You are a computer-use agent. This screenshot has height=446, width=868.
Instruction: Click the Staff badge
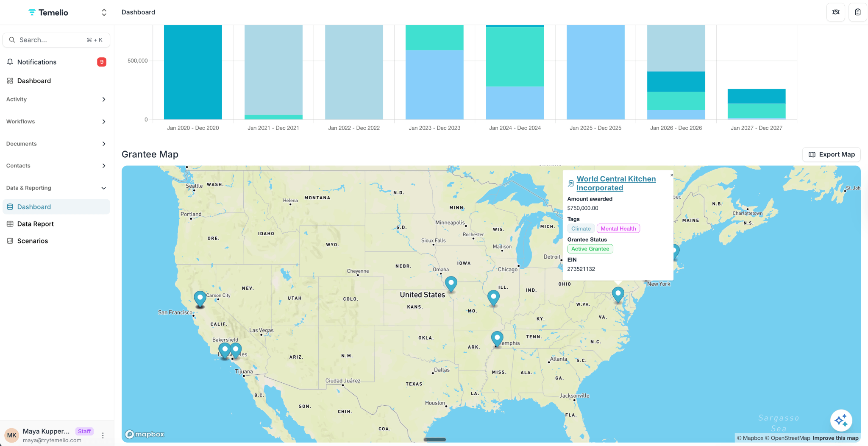click(84, 431)
